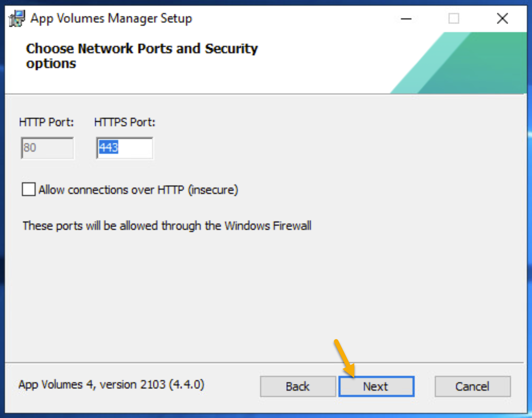The width and height of the screenshot is (532, 418).
Task: Click the disabled HTTP Port field showing 80
Action: [47, 148]
